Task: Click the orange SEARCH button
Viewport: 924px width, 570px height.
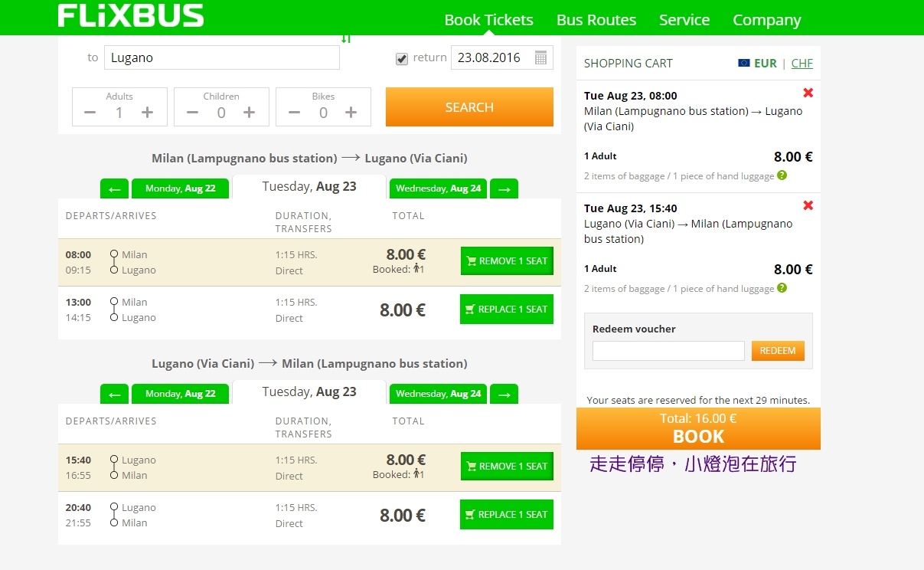Action: [x=469, y=107]
